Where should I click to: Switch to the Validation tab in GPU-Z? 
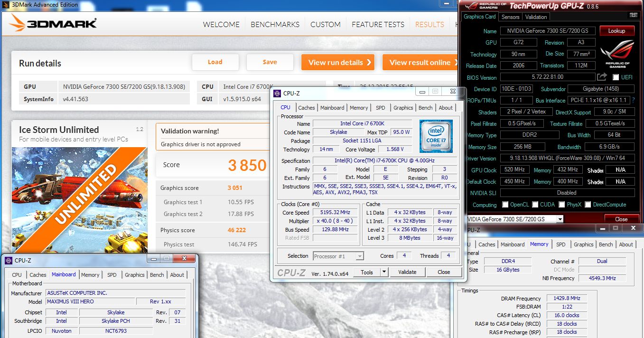click(536, 17)
